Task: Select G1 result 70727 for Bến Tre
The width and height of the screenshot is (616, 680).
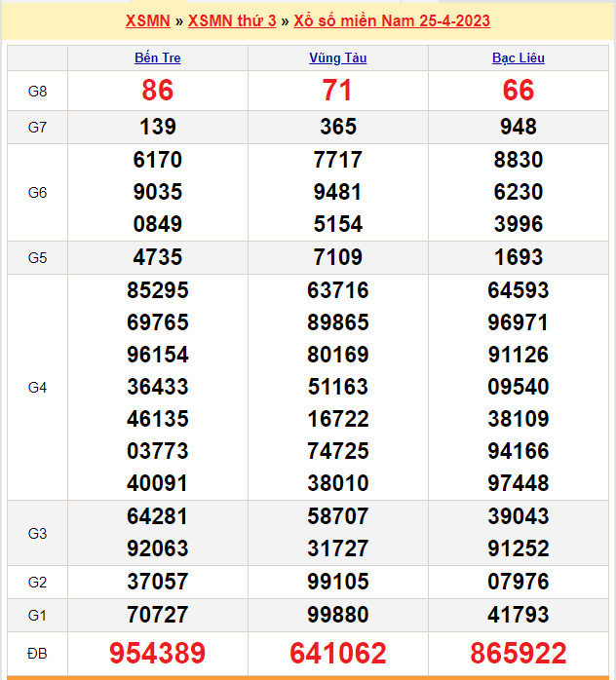Action: point(157,615)
